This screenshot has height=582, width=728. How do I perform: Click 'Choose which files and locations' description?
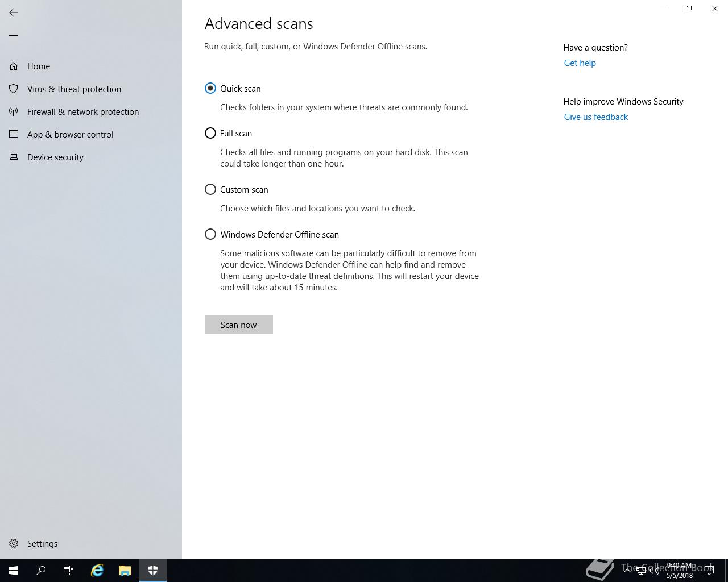pyautogui.click(x=317, y=209)
